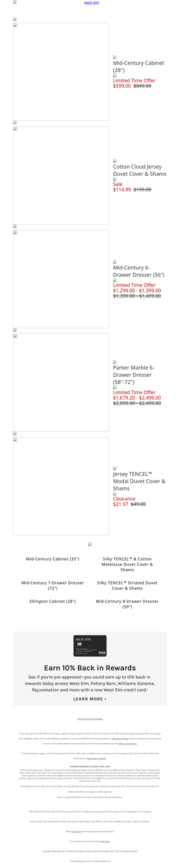Select the xxx@unreader.com recipient address
180x868 pixels.
pyautogui.click(x=102, y=861)
